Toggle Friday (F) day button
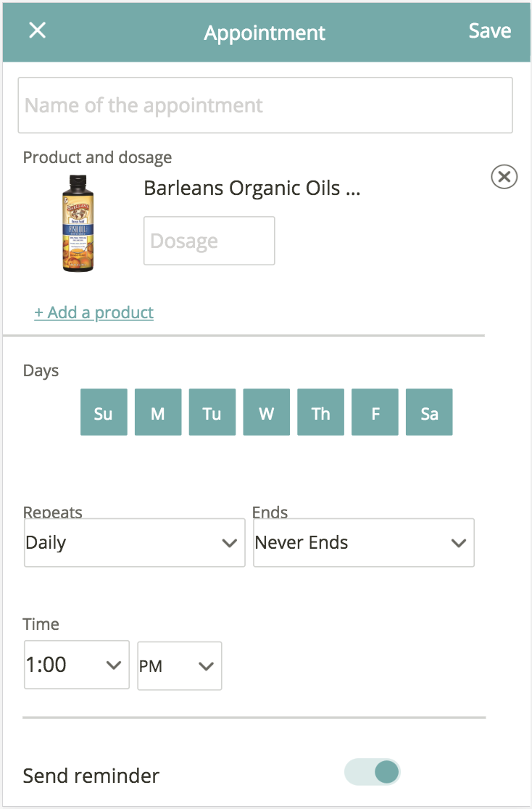The width and height of the screenshot is (532, 809). click(x=375, y=412)
